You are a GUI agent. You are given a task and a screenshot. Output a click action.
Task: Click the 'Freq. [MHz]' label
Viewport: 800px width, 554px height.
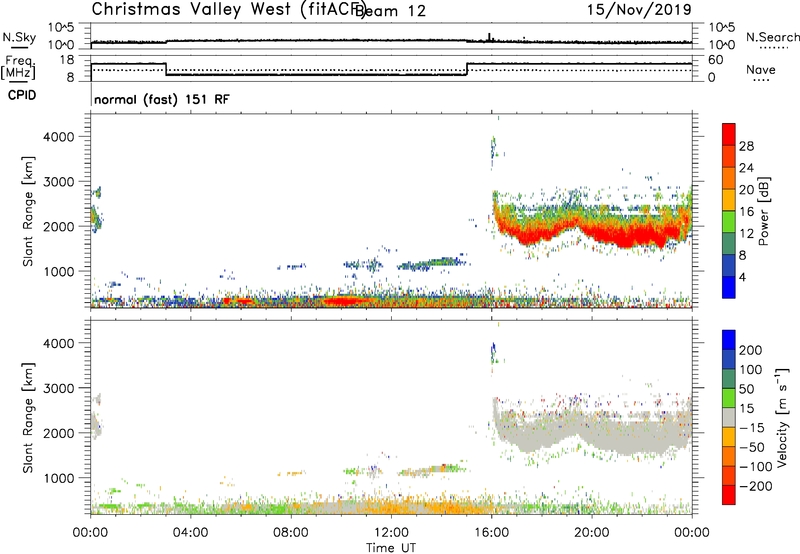tap(18, 67)
